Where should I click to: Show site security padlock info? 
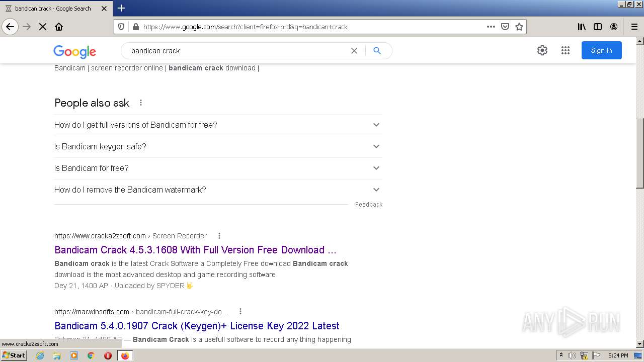tap(135, 27)
